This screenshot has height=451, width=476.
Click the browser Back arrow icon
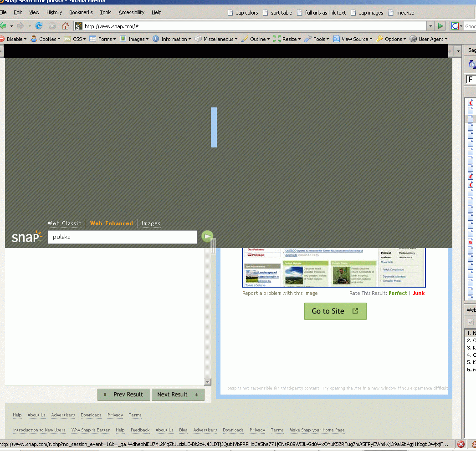pyautogui.click(x=3, y=26)
